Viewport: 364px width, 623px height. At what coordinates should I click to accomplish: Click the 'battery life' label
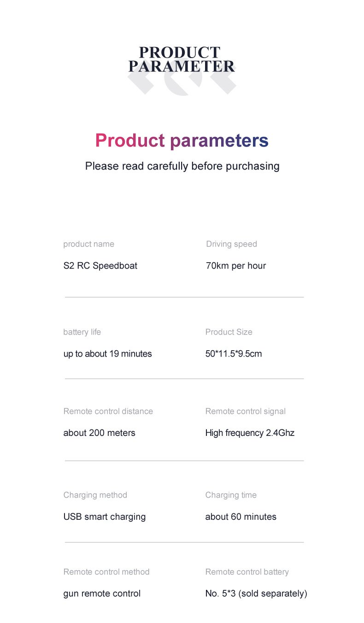click(82, 332)
